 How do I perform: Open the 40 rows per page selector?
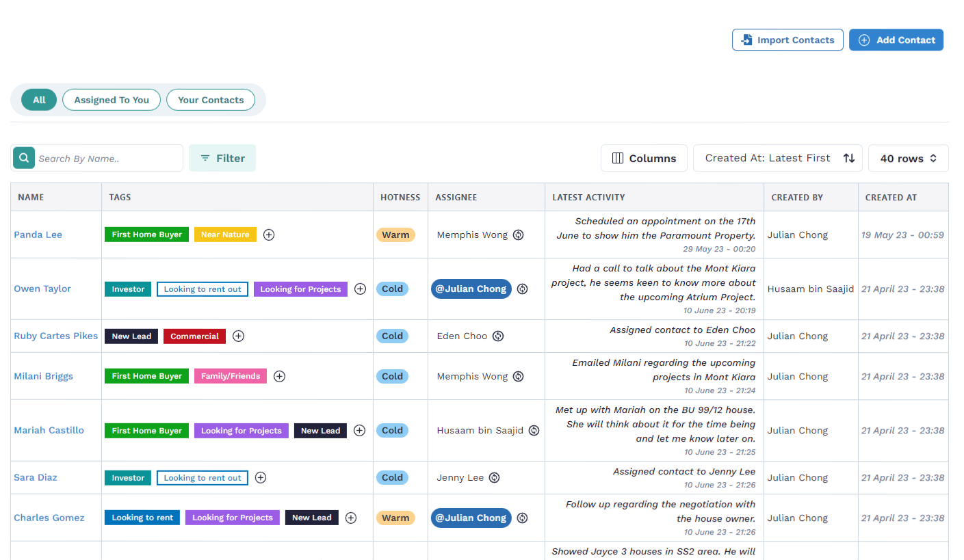coord(908,158)
